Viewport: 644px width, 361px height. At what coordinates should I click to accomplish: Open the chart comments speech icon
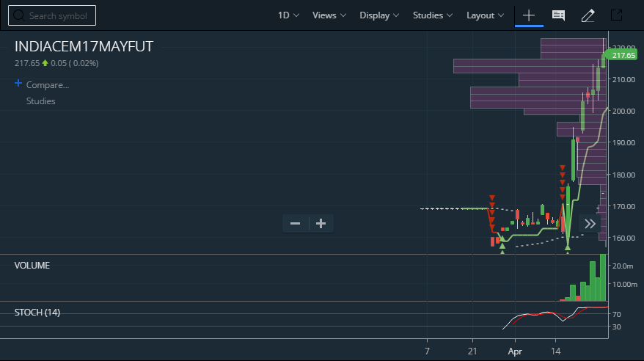click(x=558, y=15)
